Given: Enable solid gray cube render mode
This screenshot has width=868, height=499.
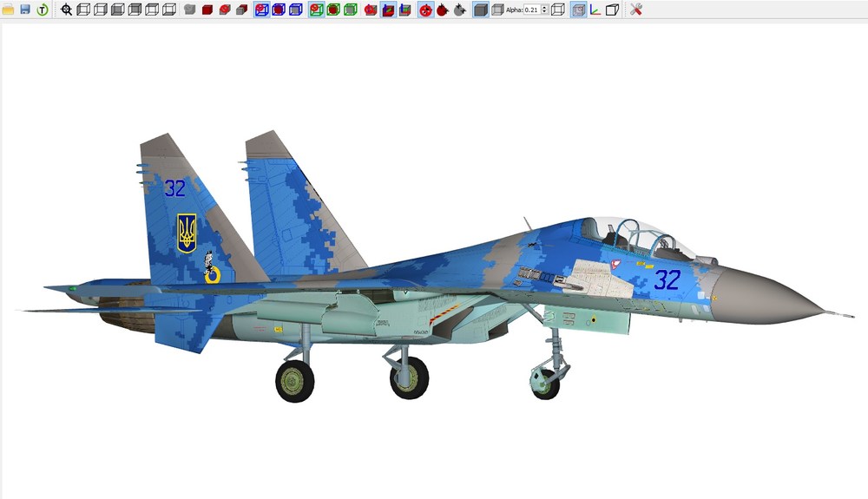Looking at the screenshot, I should 481,10.
